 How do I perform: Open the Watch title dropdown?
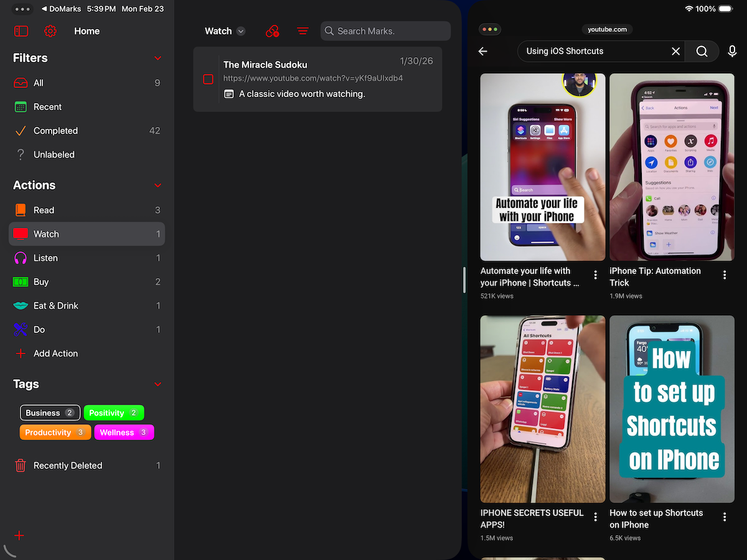[225, 31]
